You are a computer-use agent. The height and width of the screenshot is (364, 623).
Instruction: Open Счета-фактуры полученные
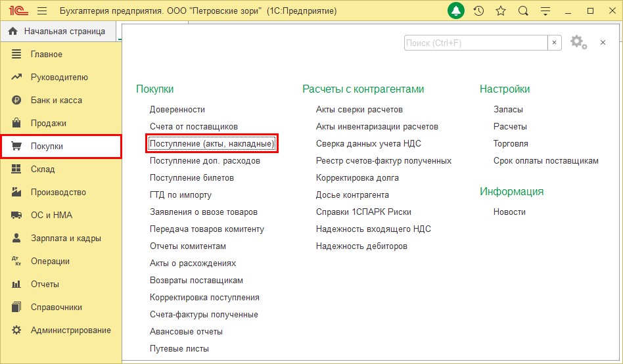[204, 314]
